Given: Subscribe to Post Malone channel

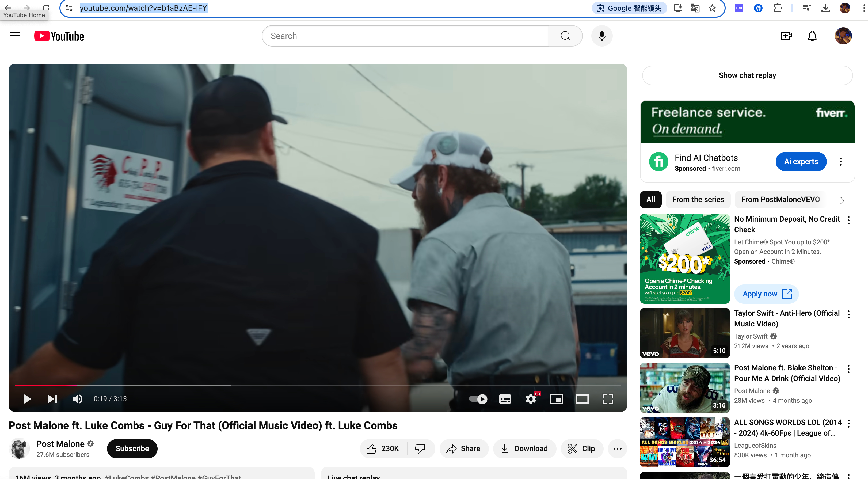Looking at the screenshot, I should (132, 449).
